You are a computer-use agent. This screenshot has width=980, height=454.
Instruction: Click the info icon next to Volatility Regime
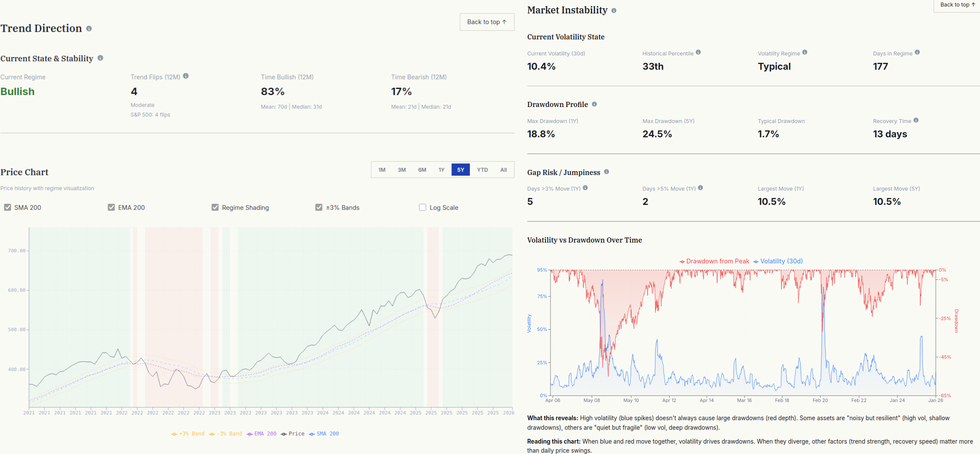point(806,52)
